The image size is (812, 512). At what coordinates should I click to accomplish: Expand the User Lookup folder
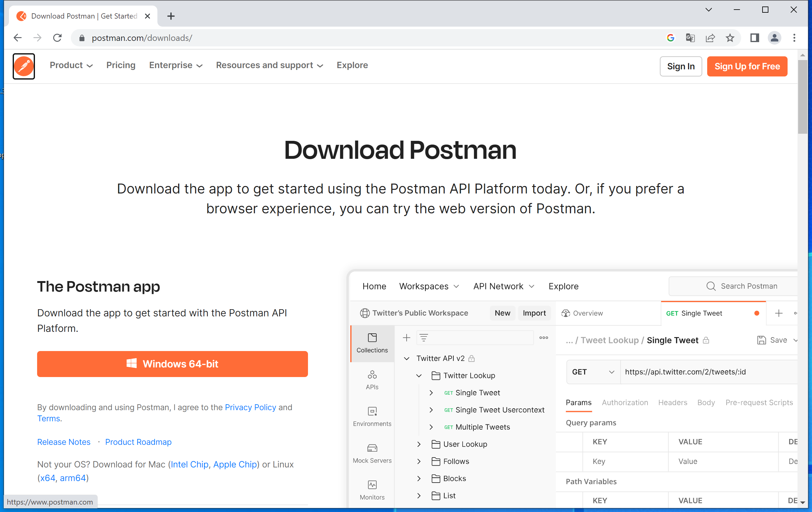[419, 444]
